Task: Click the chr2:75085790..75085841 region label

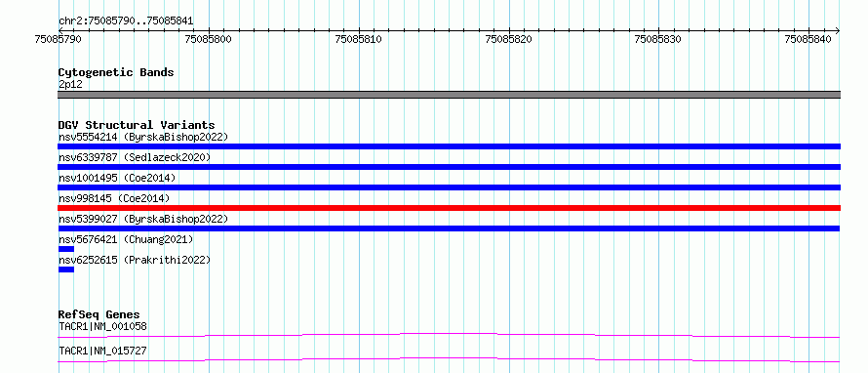Action: tap(126, 21)
